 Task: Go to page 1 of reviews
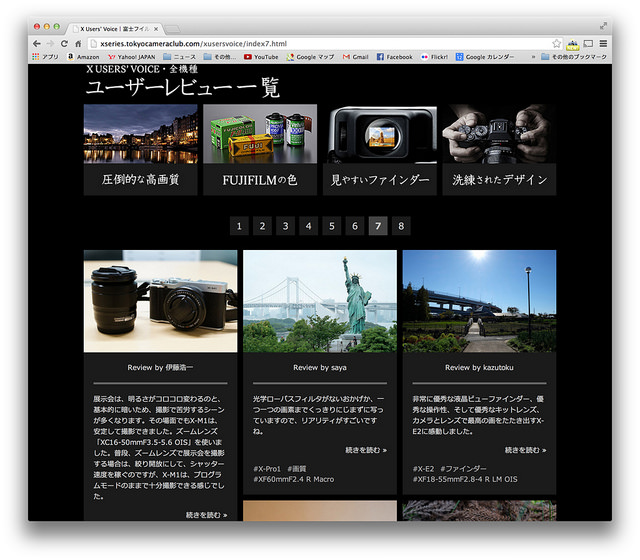238,226
